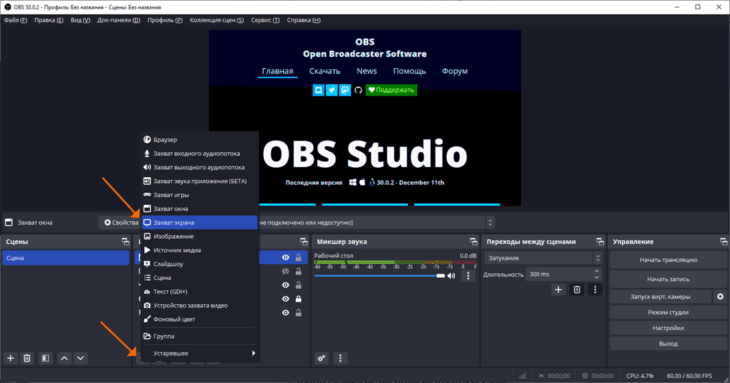Move scene up with the up arrow

[x=64, y=358]
